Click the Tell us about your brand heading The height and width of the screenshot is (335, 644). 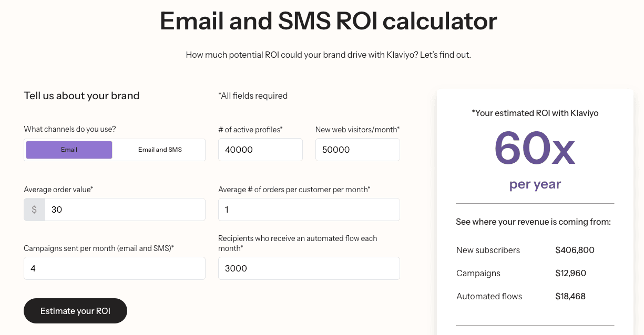[x=81, y=96]
